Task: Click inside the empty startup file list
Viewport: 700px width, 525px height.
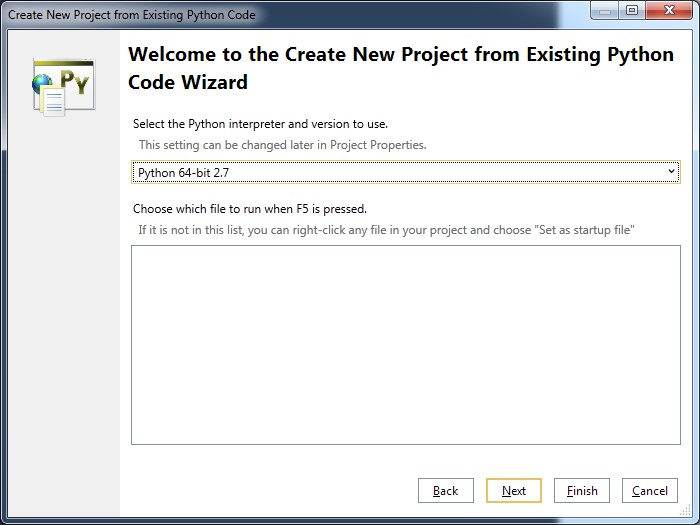Action: 405,343
